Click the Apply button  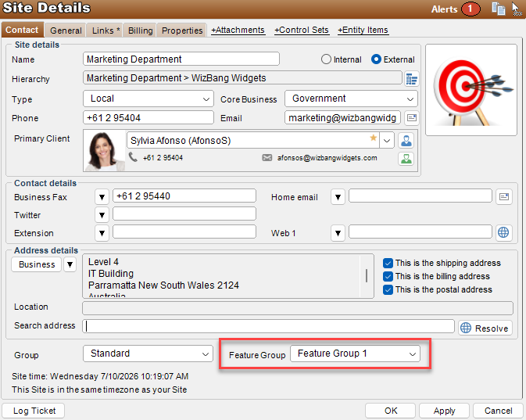point(444,411)
